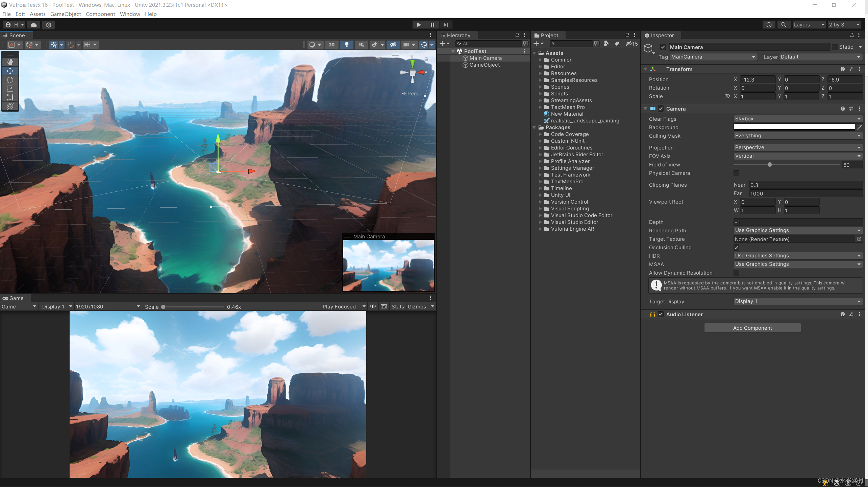Select the Rect transform tool
Image resolution: width=868 pixels, height=487 pixels.
click(10, 97)
